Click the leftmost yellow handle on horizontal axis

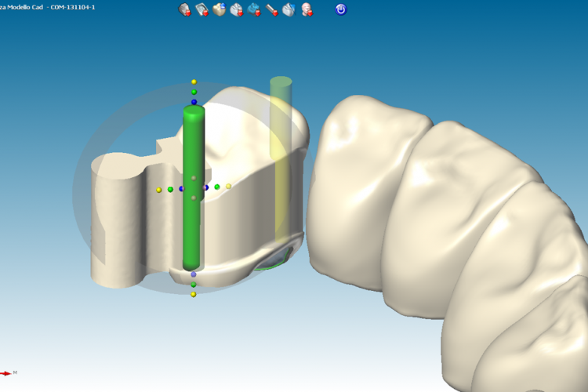click(x=159, y=189)
